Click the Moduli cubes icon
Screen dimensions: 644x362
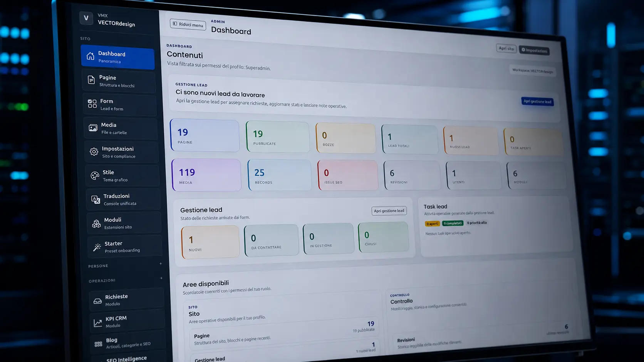tap(96, 223)
